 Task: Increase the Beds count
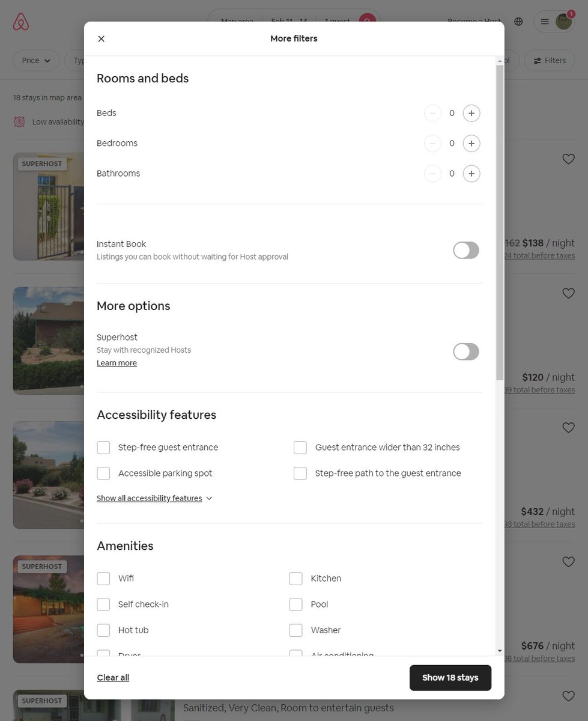tap(471, 114)
